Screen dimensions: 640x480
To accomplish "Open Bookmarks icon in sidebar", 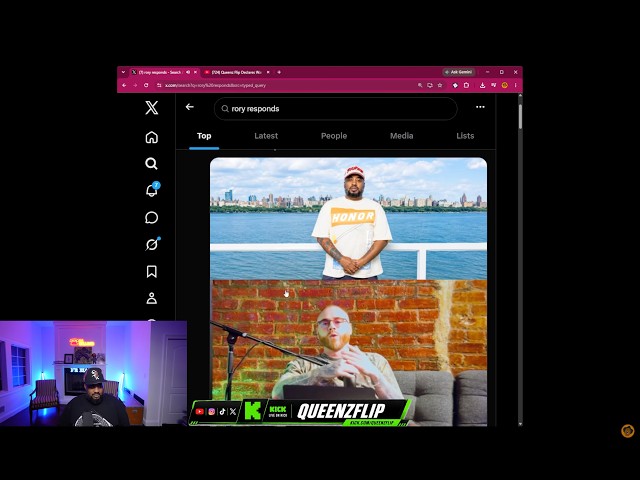I will (151, 271).
